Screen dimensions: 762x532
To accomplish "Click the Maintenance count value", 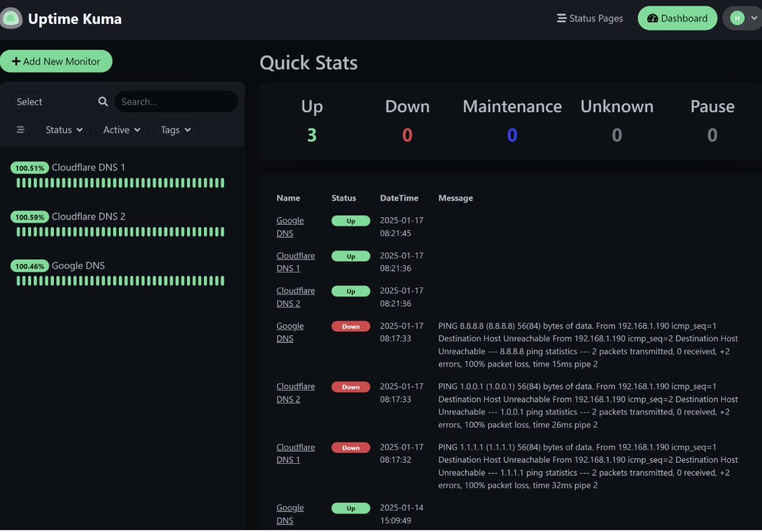I will pos(511,135).
